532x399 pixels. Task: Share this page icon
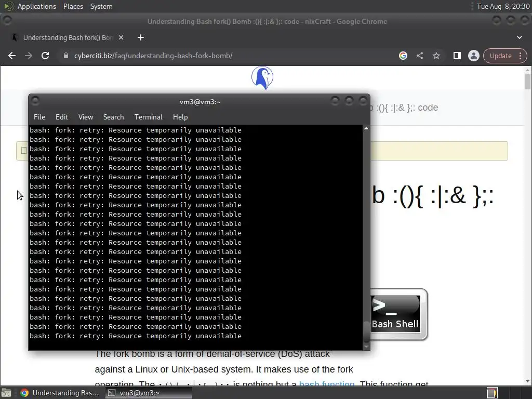coord(420,56)
